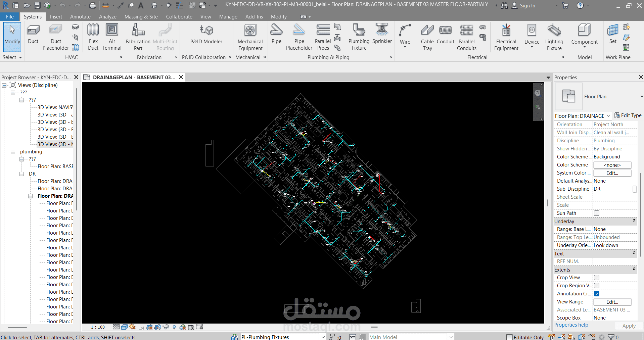Toggle the Editable Only checkbox
Image resolution: width=644 pixels, height=340 pixels.
(509, 337)
